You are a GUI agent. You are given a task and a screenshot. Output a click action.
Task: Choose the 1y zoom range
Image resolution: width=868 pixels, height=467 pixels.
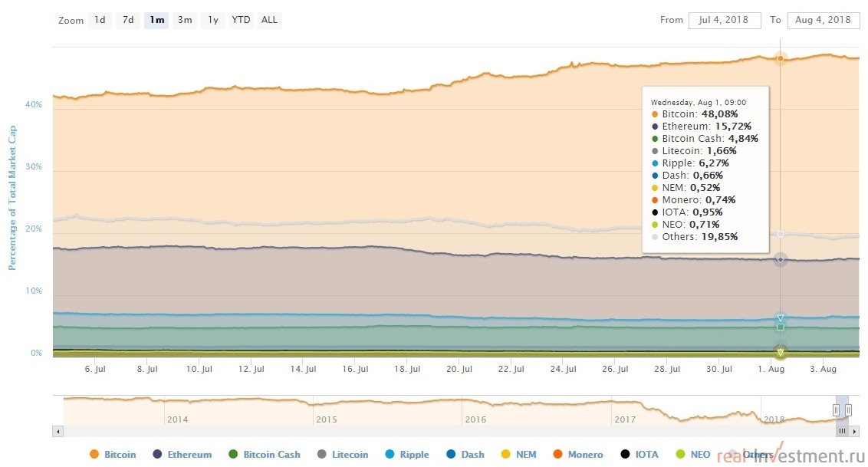coord(213,20)
